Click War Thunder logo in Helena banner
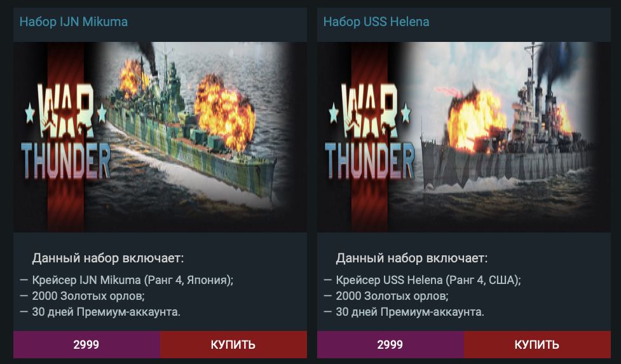 pos(369,131)
